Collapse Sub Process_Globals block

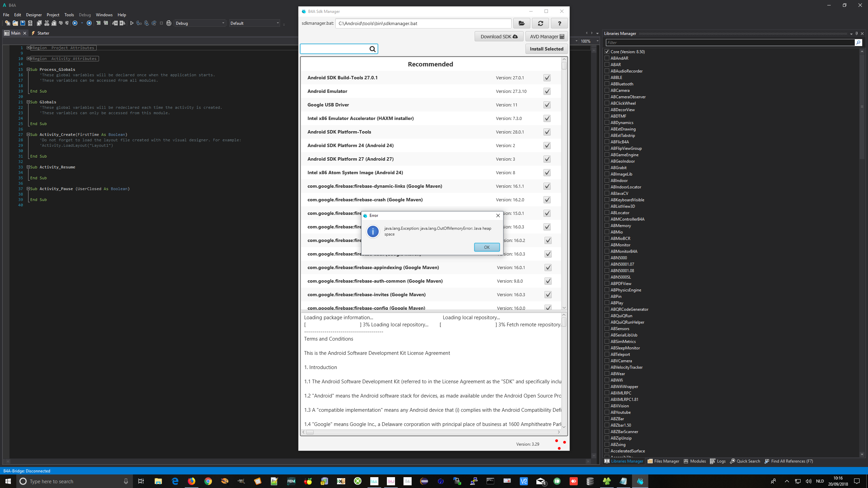point(28,69)
